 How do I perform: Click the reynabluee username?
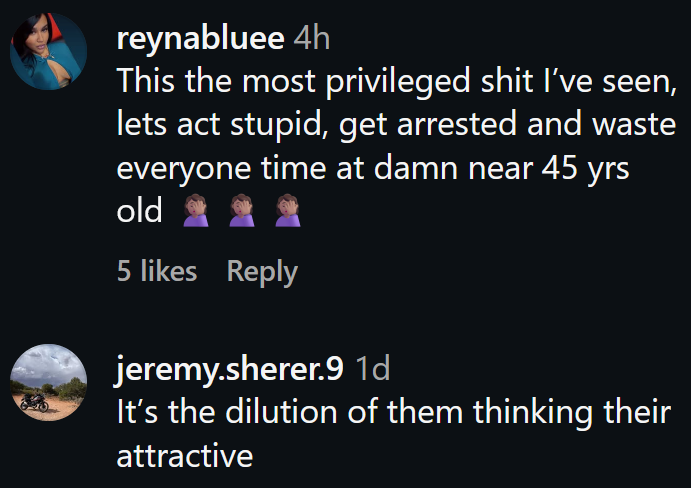(x=201, y=39)
